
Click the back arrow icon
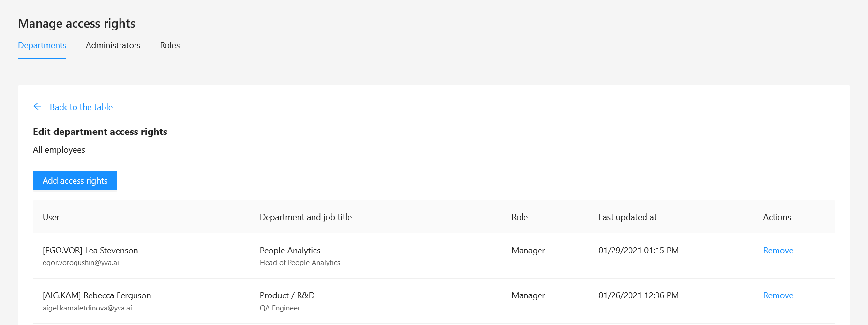(x=37, y=106)
